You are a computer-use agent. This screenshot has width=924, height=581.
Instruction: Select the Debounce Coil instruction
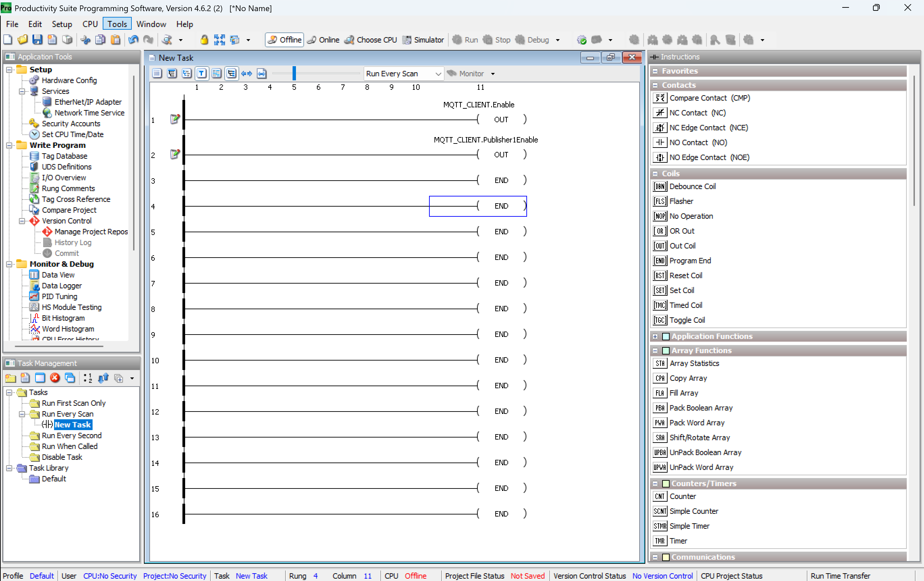coord(684,186)
